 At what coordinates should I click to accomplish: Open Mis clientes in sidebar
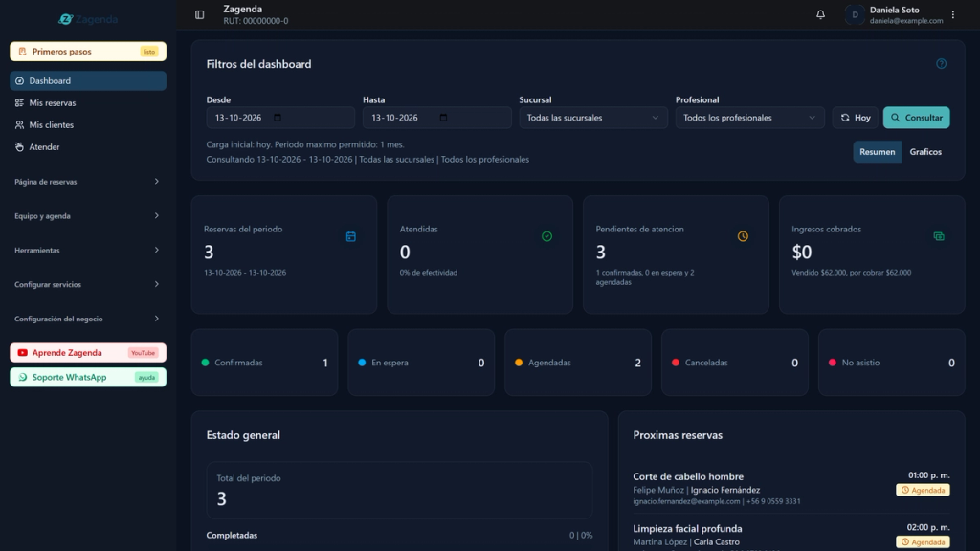[88, 125]
